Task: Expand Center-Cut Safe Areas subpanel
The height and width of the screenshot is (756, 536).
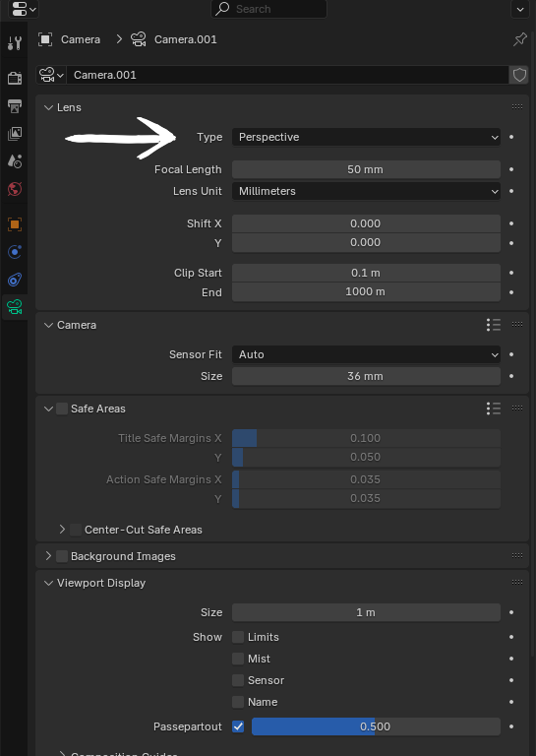Action: coord(62,530)
